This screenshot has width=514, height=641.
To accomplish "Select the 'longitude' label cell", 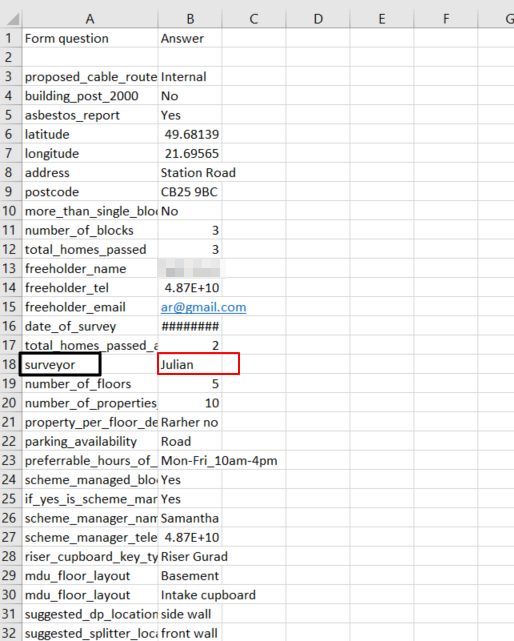I will [x=90, y=153].
